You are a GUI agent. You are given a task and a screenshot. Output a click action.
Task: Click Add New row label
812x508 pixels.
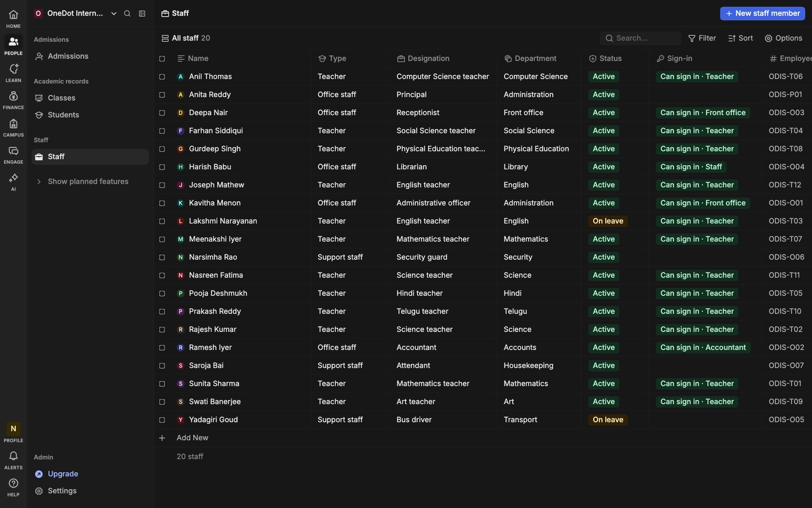pyautogui.click(x=192, y=438)
